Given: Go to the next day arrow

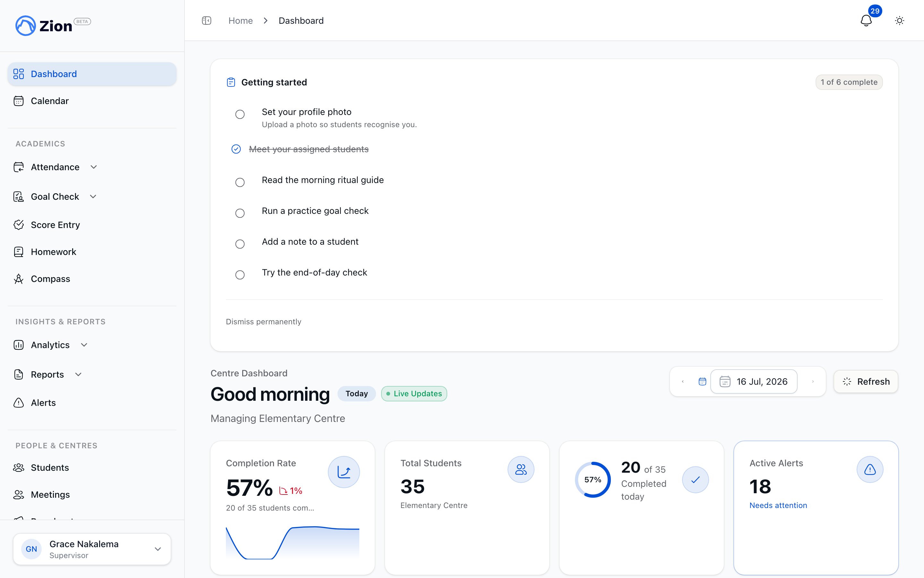Looking at the screenshot, I should point(812,381).
